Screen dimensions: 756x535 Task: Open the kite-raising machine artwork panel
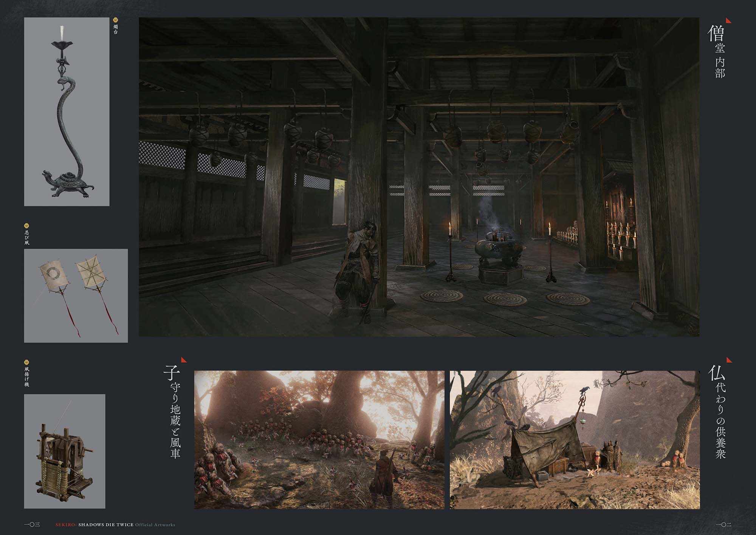[65, 451]
